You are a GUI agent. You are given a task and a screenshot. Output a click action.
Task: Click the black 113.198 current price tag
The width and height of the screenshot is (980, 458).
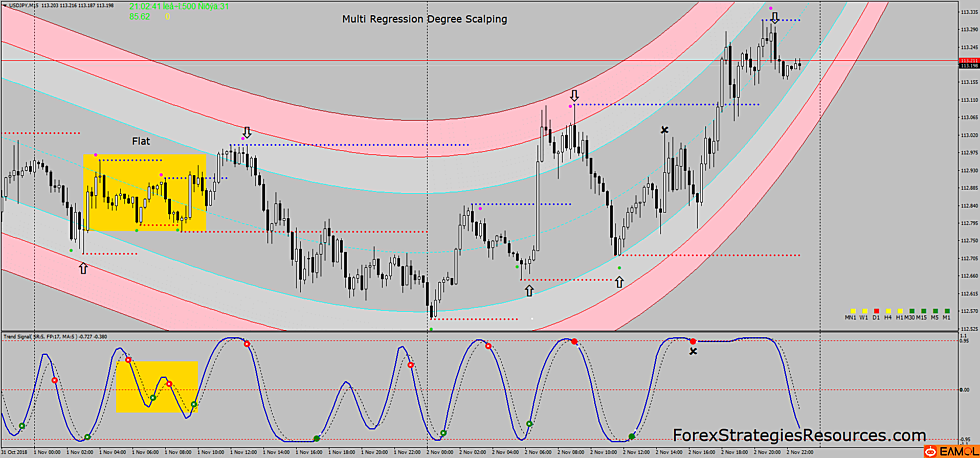point(969,66)
